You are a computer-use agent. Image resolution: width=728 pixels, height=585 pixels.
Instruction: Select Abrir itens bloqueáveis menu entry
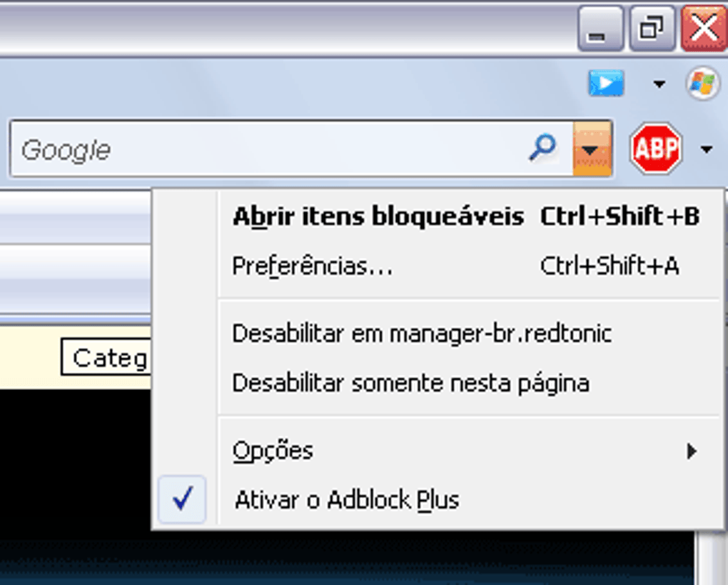click(378, 216)
